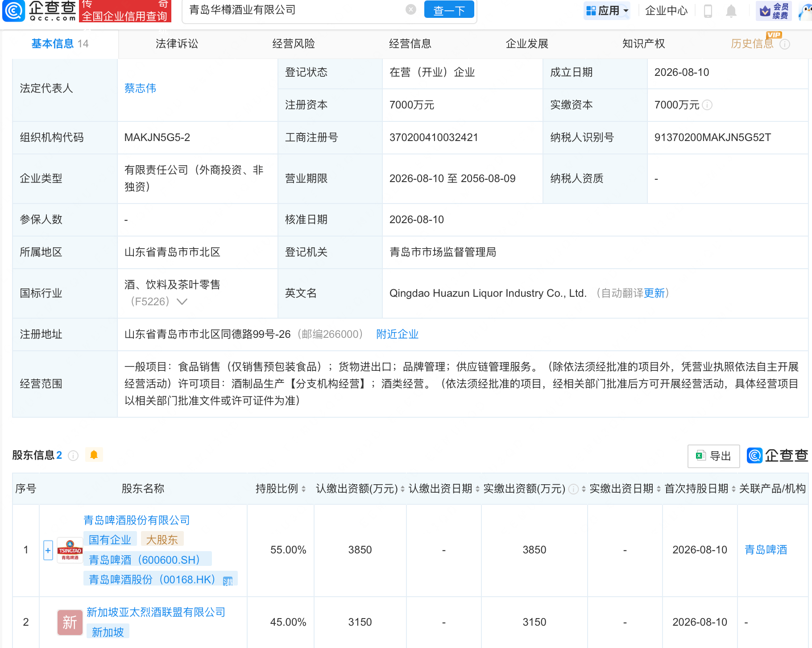Screen dimensions: 812x648
Task: Click the shareholder alert bell icon
Action: tap(94, 455)
